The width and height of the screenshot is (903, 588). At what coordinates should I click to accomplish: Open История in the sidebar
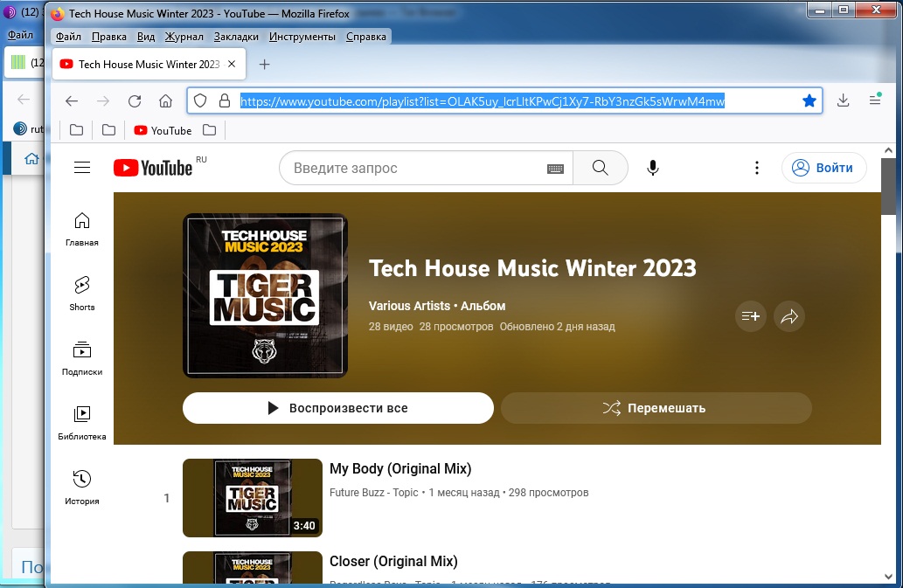pyautogui.click(x=82, y=488)
